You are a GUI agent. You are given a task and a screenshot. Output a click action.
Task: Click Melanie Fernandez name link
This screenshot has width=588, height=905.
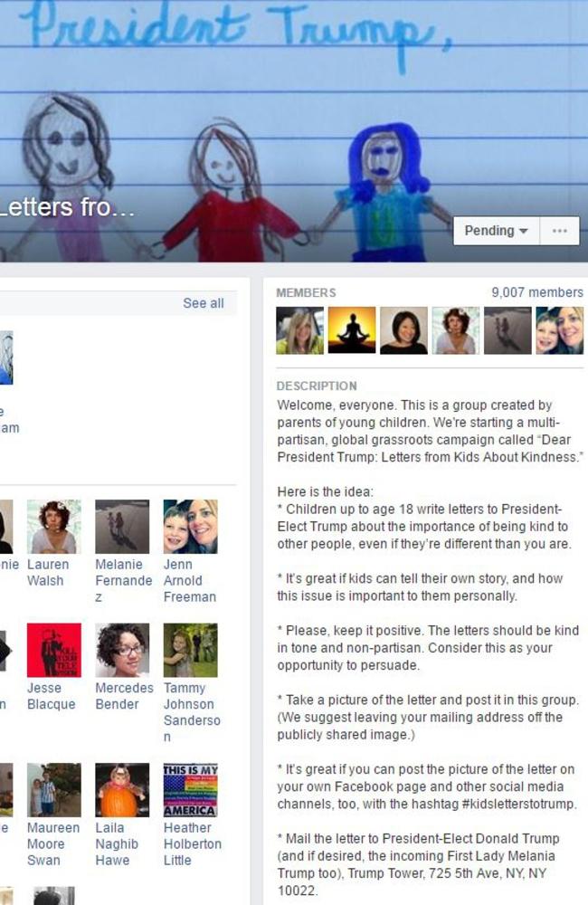point(124,581)
